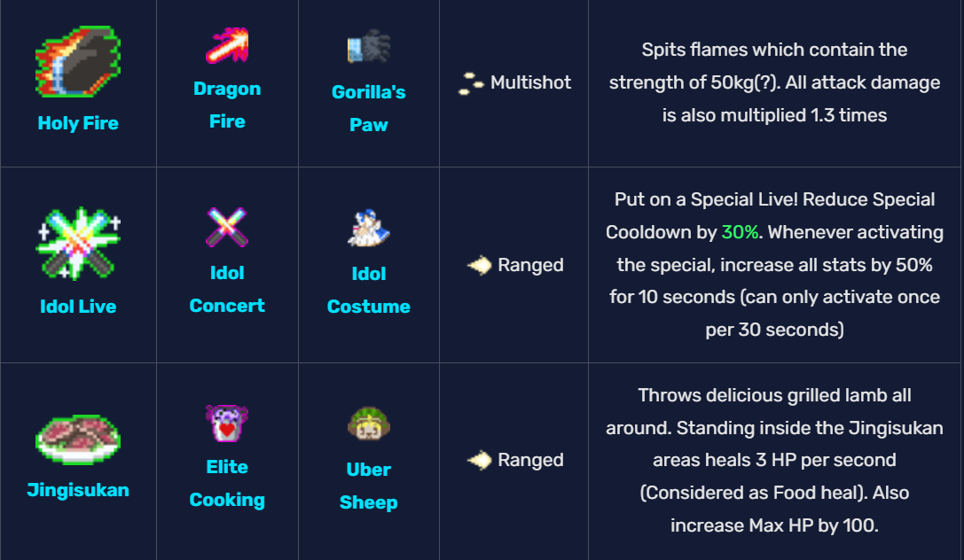Open the Holy Fire link
This screenshot has width=964, height=560.
coord(78,123)
